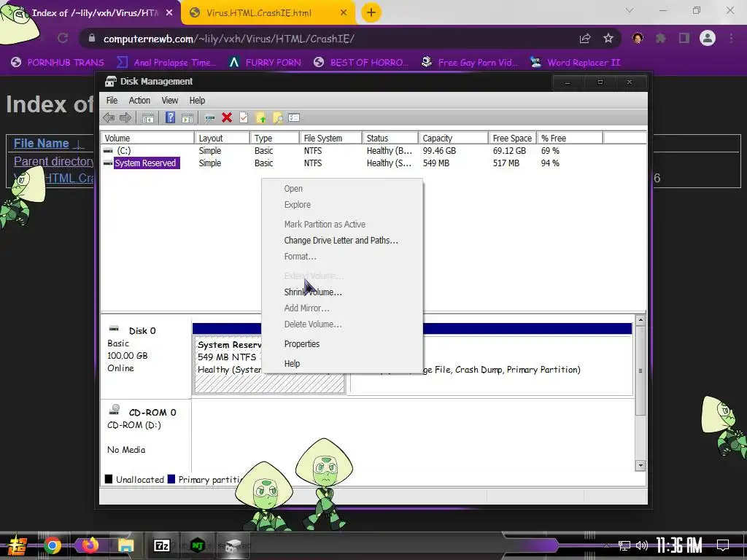Open the View menu in Disk Management
This screenshot has width=747, height=560.
coord(169,101)
